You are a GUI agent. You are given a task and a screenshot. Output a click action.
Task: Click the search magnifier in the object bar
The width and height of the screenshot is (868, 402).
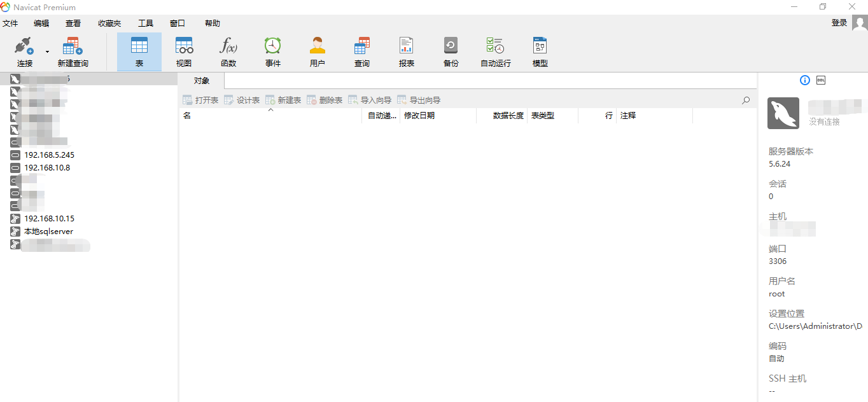pos(745,100)
